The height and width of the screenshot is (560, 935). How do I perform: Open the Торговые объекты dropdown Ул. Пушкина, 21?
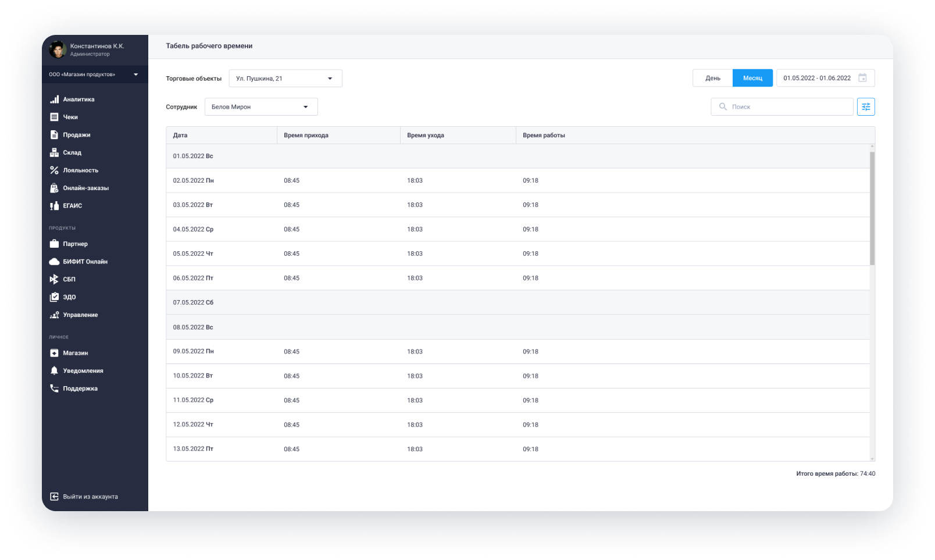click(x=286, y=79)
